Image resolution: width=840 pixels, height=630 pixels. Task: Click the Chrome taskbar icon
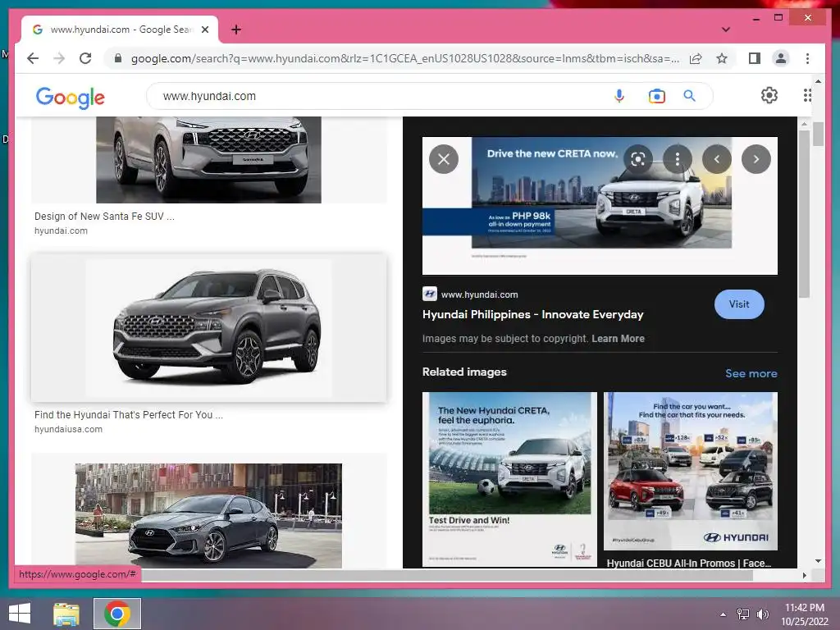117,614
